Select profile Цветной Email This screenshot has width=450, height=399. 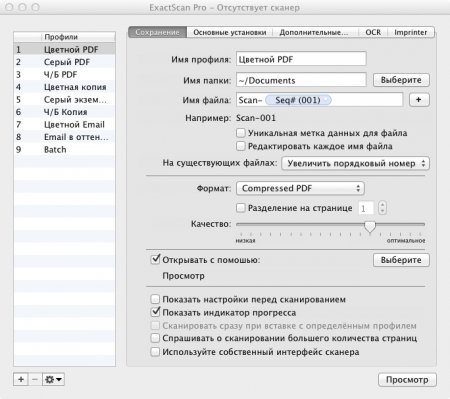click(65, 124)
